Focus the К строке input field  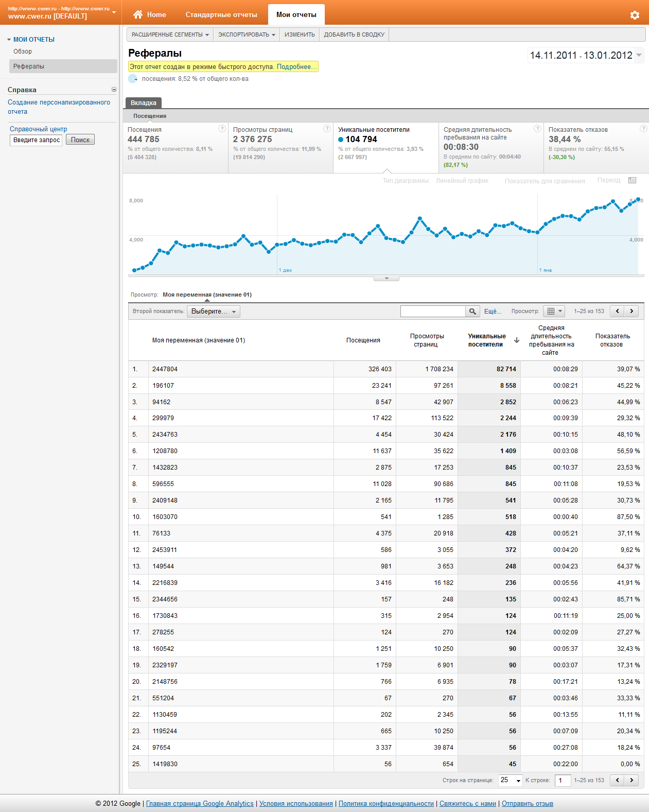pyautogui.click(x=563, y=780)
